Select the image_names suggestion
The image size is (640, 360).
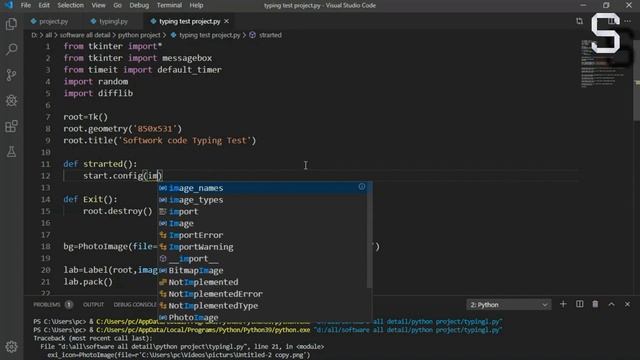click(x=262, y=188)
